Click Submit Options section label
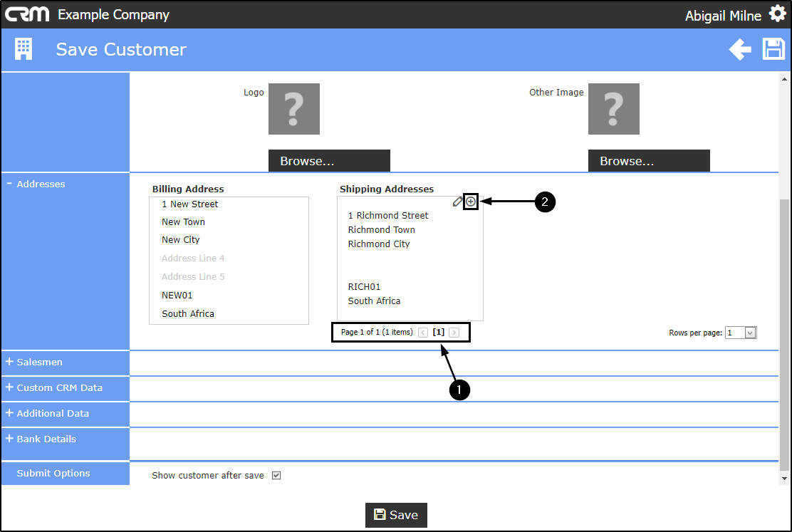This screenshot has height=532, width=792. point(53,474)
